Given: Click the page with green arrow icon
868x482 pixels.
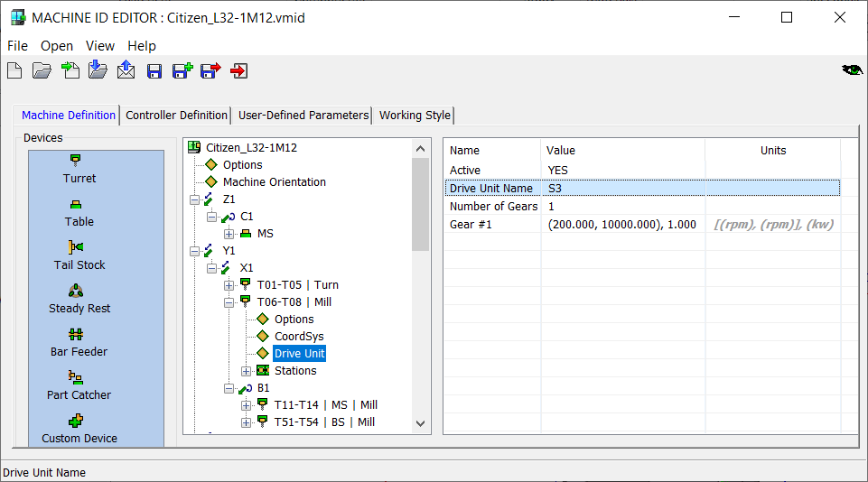Looking at the screenshot, I should click(70, 70).
